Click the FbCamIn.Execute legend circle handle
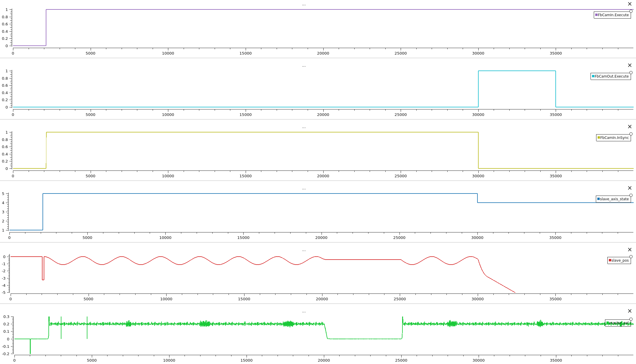Screen dimensions: 636x364 click(x=631, y=11)
